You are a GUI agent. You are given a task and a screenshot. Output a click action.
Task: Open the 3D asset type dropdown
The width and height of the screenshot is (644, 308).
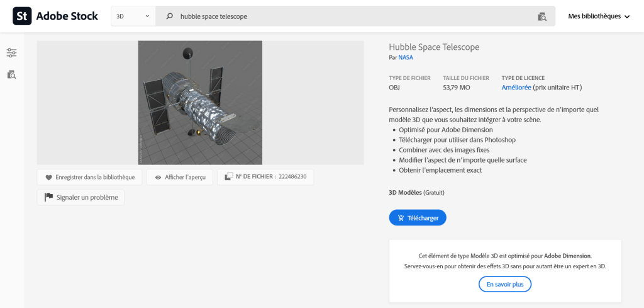(x=133, y=16)
